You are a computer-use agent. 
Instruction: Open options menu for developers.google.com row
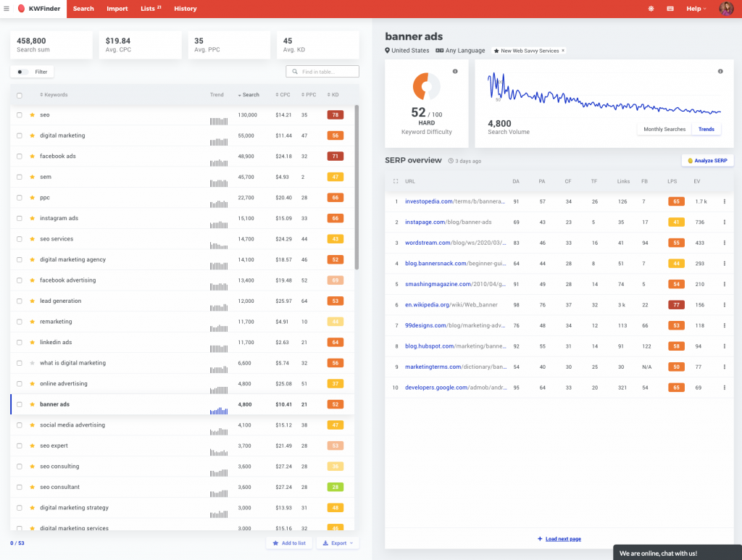(x=724, y=388)
